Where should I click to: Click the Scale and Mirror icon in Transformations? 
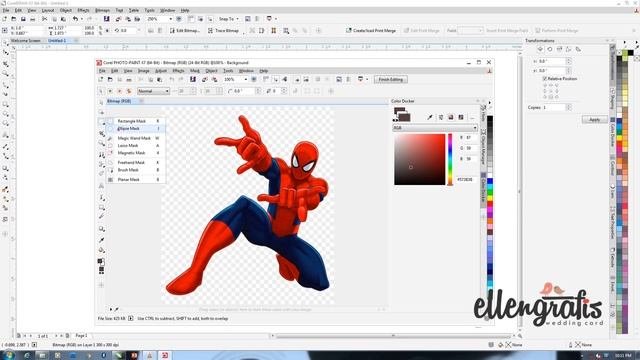559,49
